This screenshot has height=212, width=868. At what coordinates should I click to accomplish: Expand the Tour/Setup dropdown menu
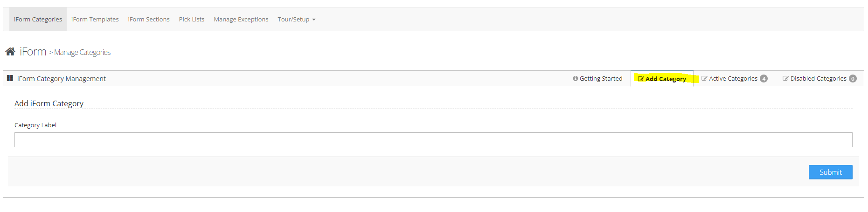point(297,20)
